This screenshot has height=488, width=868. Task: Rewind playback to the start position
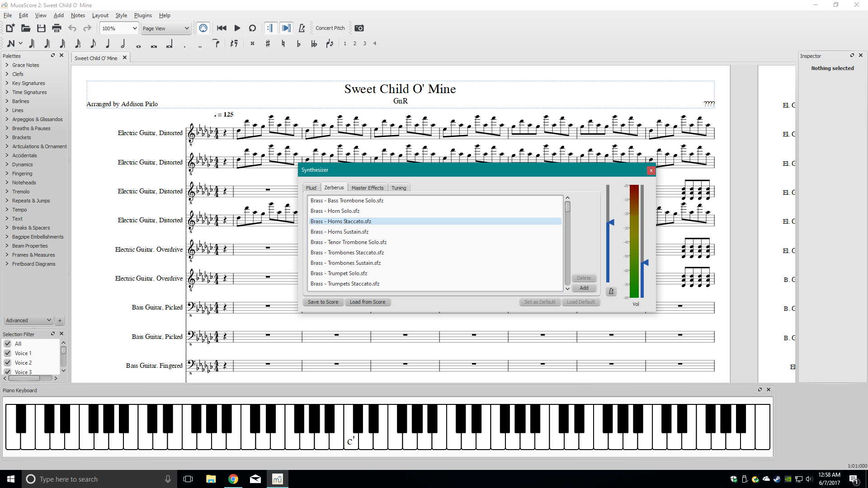coord(222,28)
